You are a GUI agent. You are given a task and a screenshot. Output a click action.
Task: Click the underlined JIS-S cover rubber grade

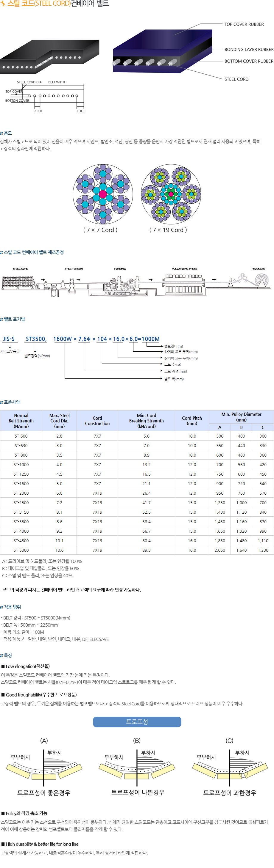[x=9, y=339]
